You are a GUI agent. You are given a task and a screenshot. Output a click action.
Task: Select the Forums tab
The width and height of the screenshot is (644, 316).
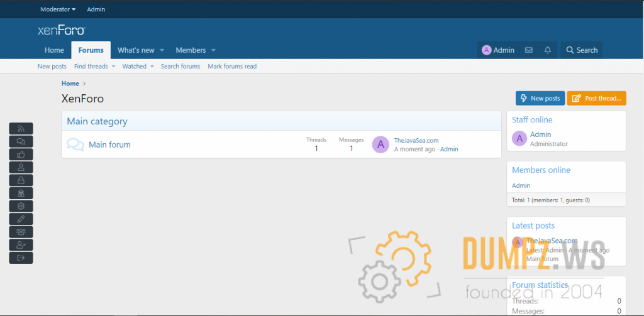(x=91, y=50)
